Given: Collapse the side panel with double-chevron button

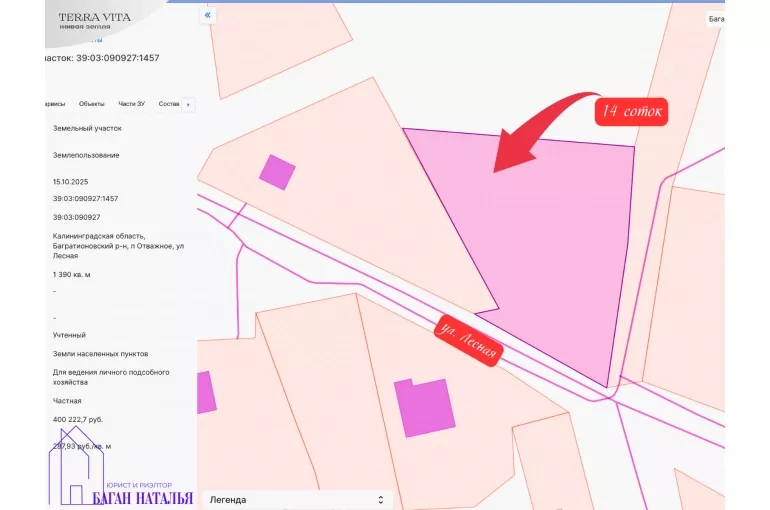Looking at the screenshot, I should pyautogui.click(x=208, y=16).
